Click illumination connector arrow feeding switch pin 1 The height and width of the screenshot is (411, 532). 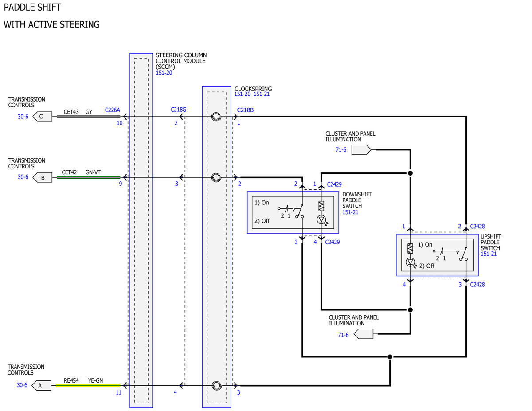click(x=361, y=150)
